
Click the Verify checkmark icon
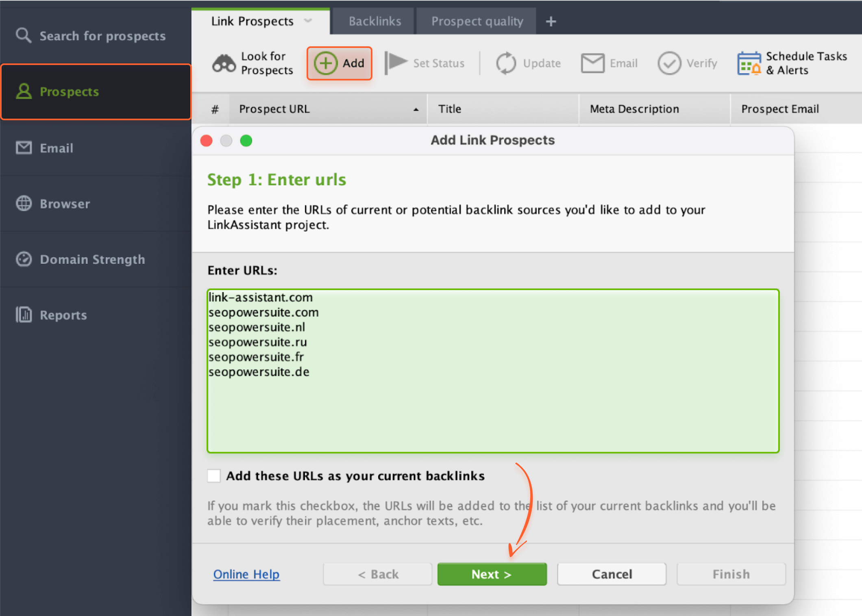pos(669,63)
